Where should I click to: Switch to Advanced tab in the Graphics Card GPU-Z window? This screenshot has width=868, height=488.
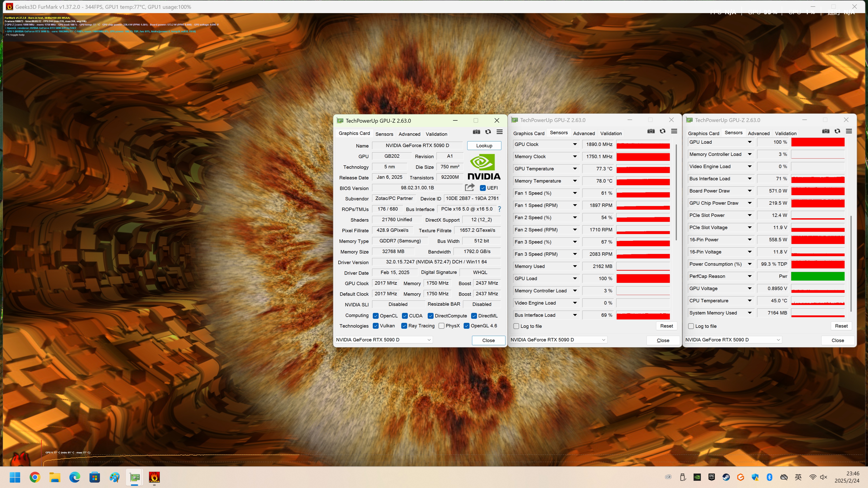pos(409,134)
